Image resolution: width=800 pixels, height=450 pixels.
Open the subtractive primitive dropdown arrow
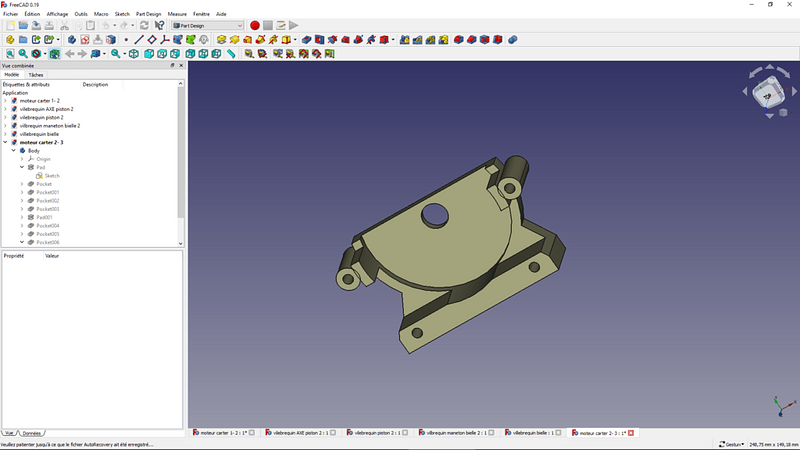click(x=393, y=40)
